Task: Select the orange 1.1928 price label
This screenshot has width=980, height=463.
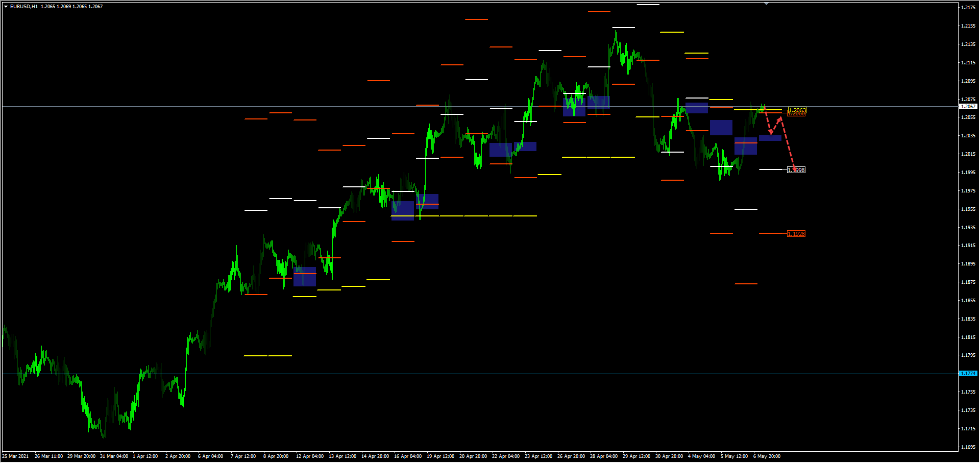Action: 796,234
